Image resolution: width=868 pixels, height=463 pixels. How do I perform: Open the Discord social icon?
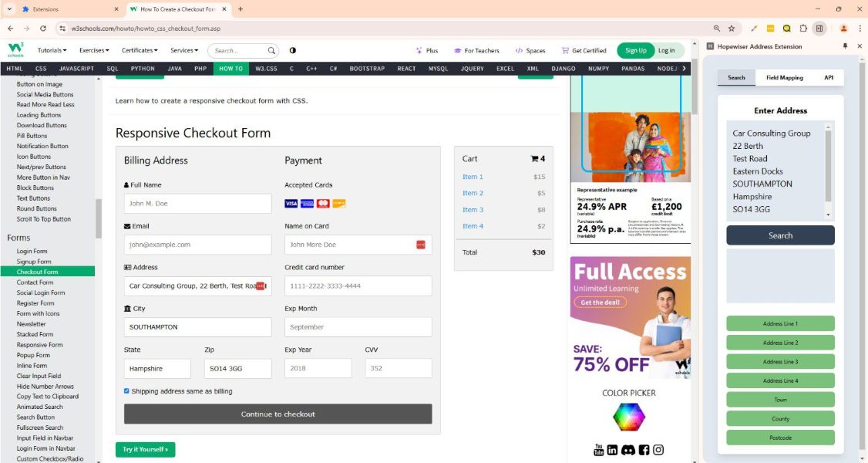pos(628,450)
